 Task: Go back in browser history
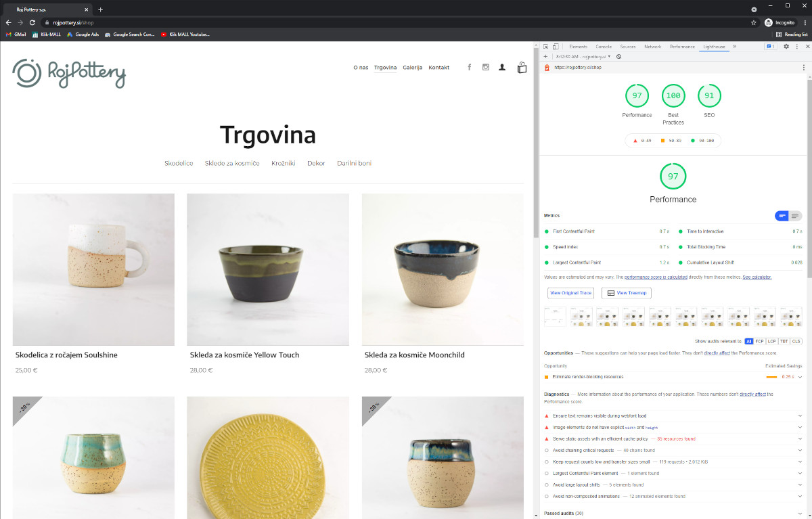8,22
